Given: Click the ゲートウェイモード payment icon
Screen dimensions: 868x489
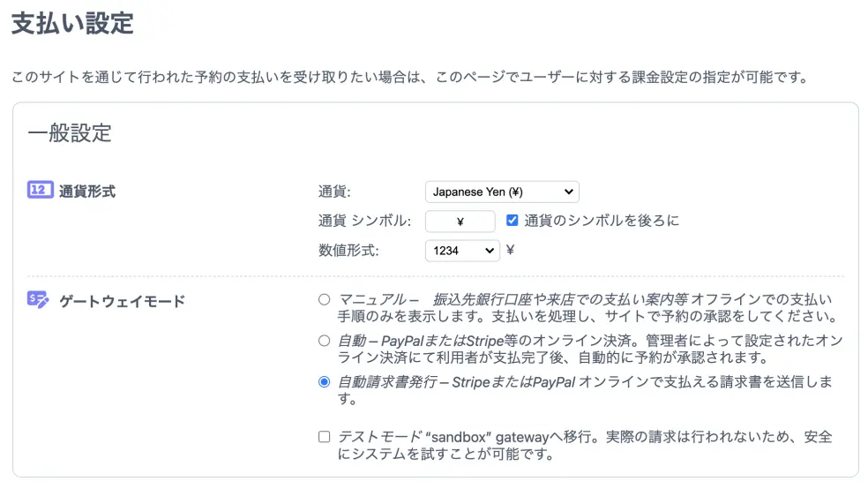Looking at the screenshot, I should click(41, 300).
